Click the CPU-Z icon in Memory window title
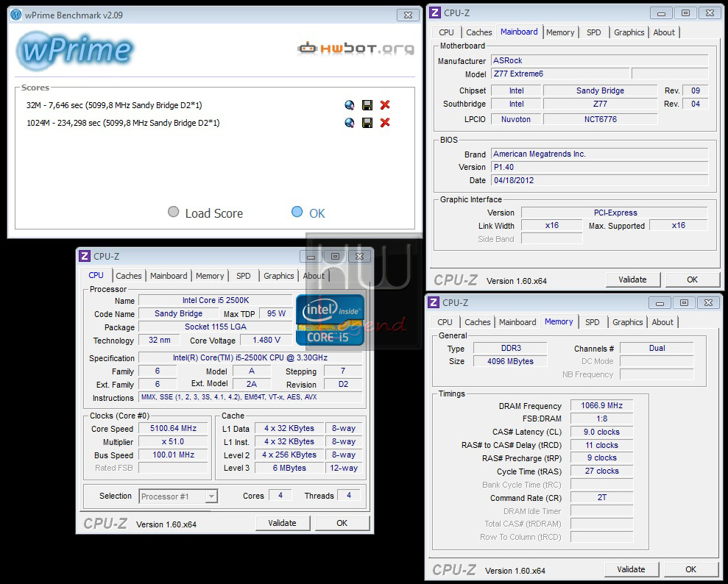This screenshot has height=584, width=728. [x=434, y=302]
